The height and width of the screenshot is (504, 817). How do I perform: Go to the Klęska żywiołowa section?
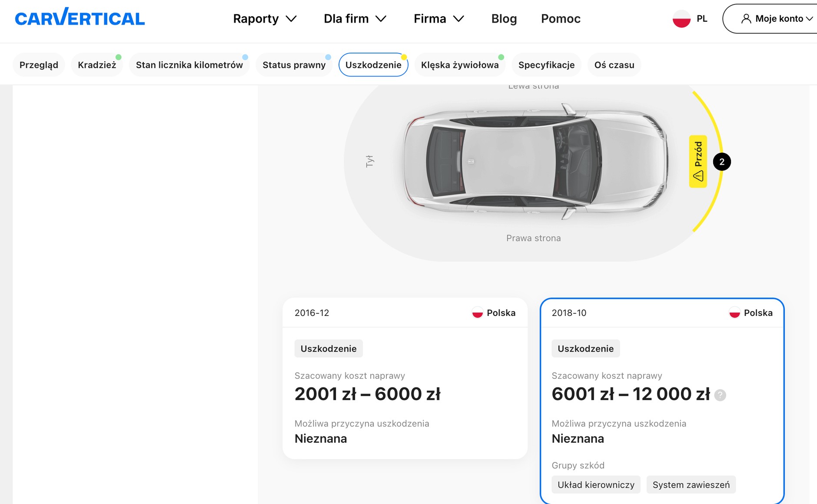coord(460,65)
